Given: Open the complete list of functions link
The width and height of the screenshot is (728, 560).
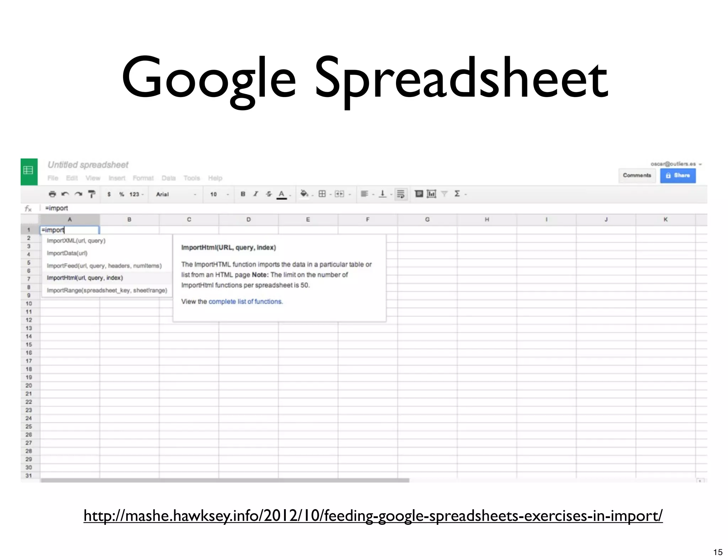Looking at the screenshot, I should coord(246,301).
